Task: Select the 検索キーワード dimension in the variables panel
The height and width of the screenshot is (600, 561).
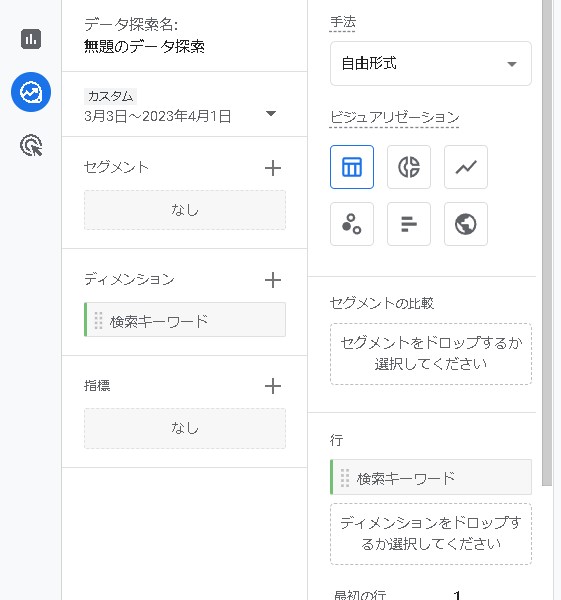Action: [x=185, y=320]
